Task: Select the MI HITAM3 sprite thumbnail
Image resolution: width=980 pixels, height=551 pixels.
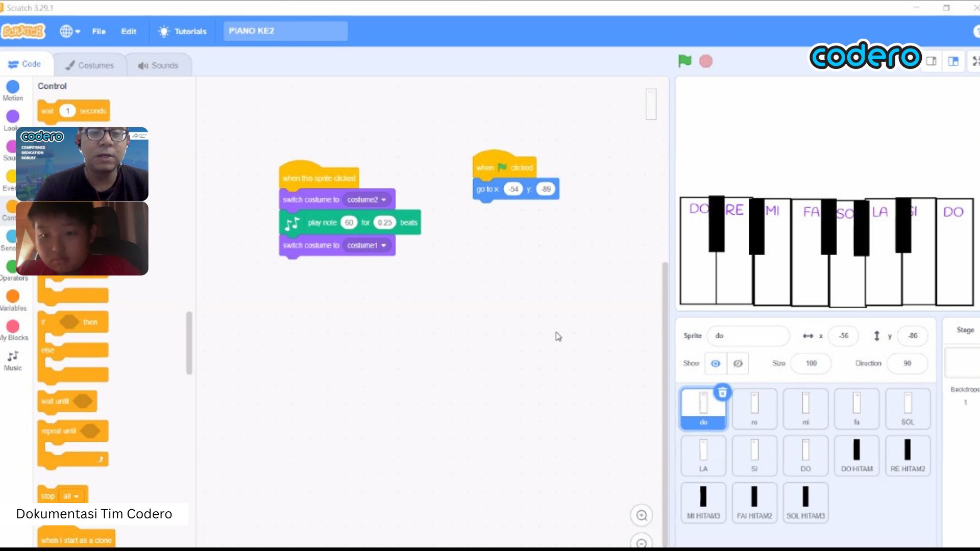Action: pos(703,503)
